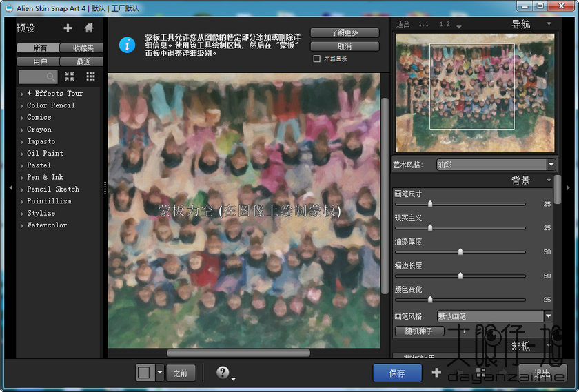Image resolution: width=579 pixels, height=392 pixels.
Task: Collapse right panel with arrow
Action: tap(568, 188)
